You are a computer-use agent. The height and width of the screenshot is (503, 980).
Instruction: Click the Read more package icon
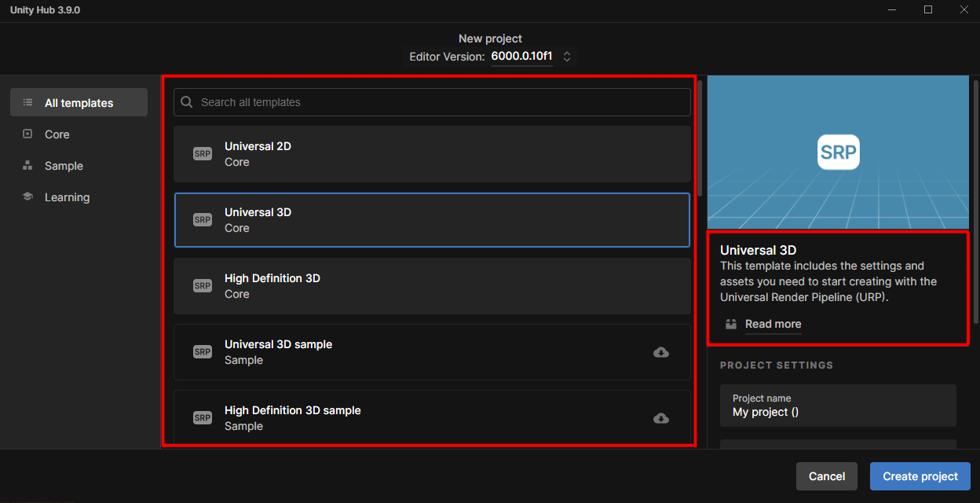(731, 324)
